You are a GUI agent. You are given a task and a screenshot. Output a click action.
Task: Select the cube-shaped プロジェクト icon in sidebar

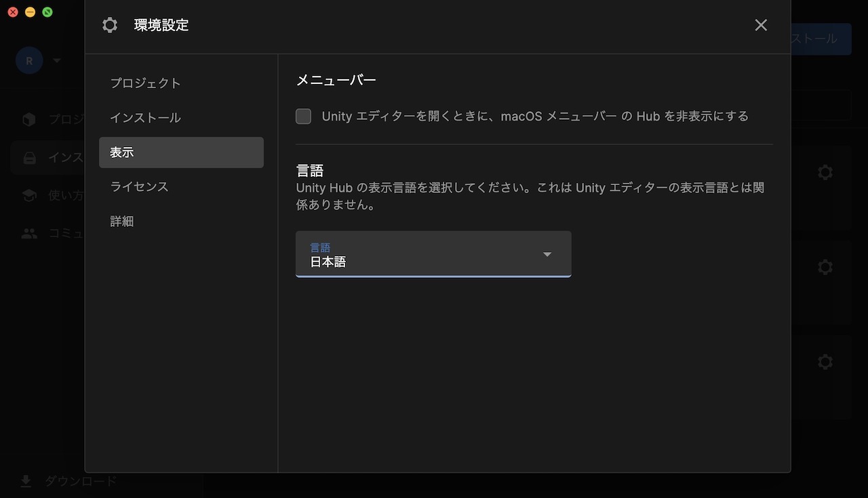(x=28, y=119)
